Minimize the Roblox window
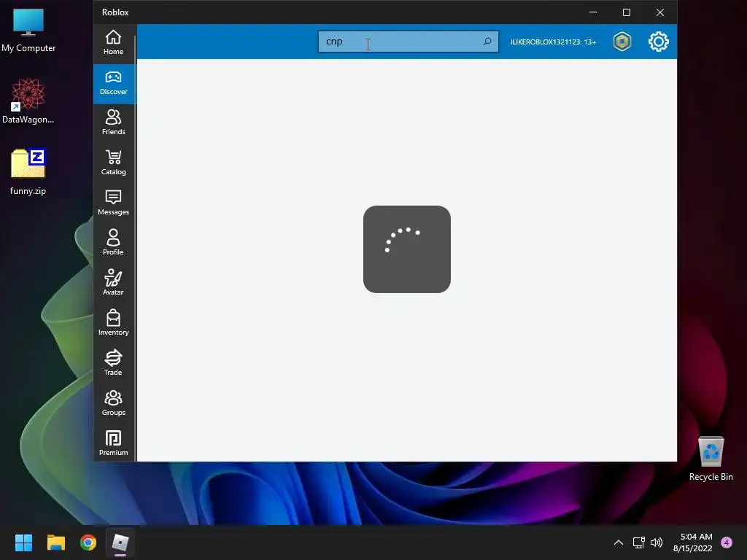Screen dimensions: 747x560 tap(593, 12)
